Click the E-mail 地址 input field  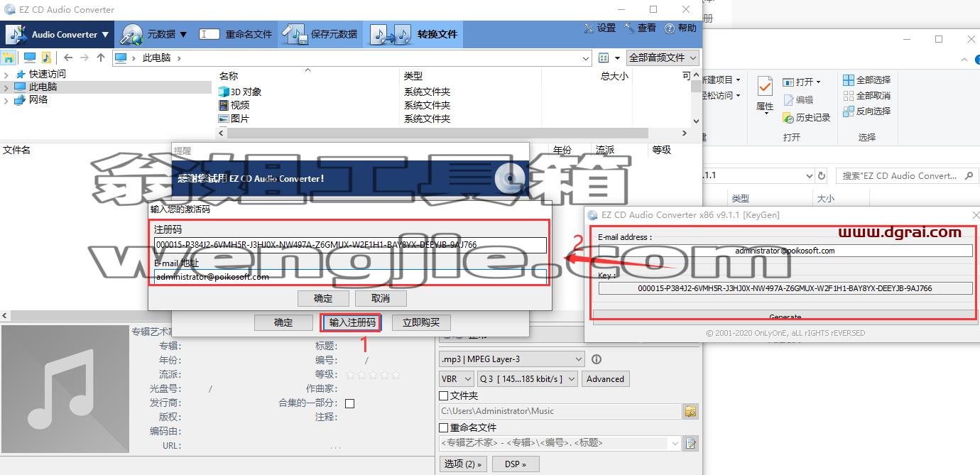[350, 277]
